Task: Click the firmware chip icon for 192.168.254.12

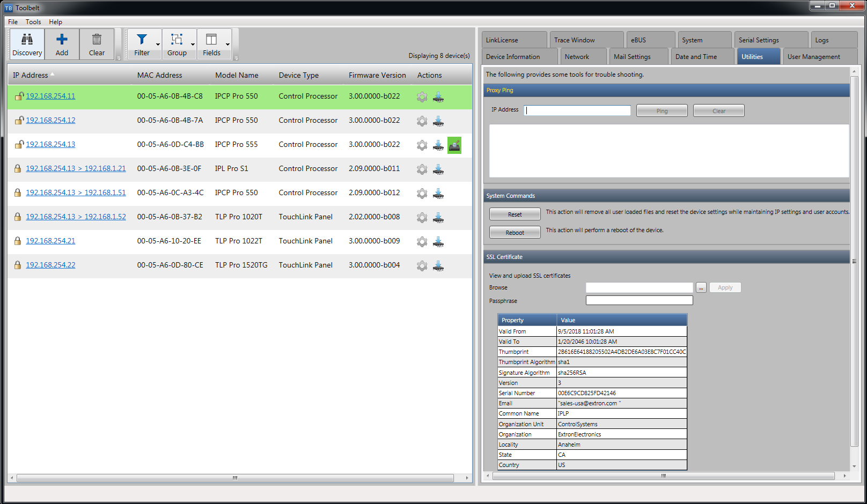Action: tap(438, 121)
